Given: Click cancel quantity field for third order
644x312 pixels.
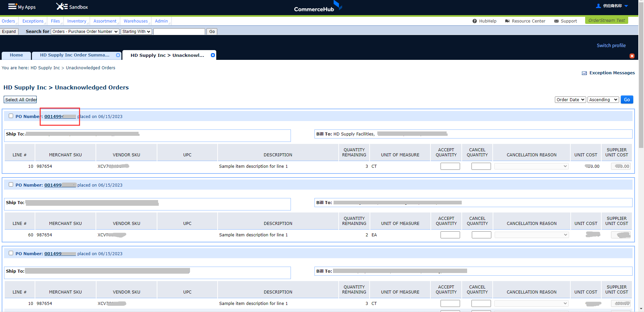Looking at the screenshot, I should tap(481, 303).
